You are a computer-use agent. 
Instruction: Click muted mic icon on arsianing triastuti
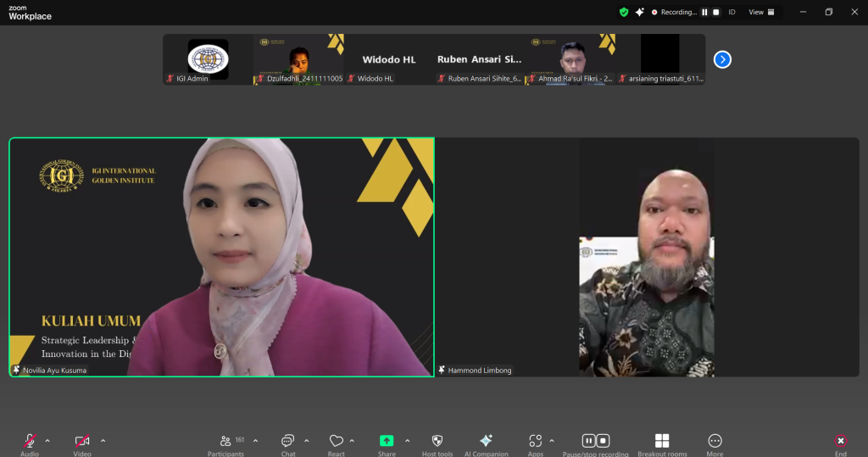pos(622,79)
